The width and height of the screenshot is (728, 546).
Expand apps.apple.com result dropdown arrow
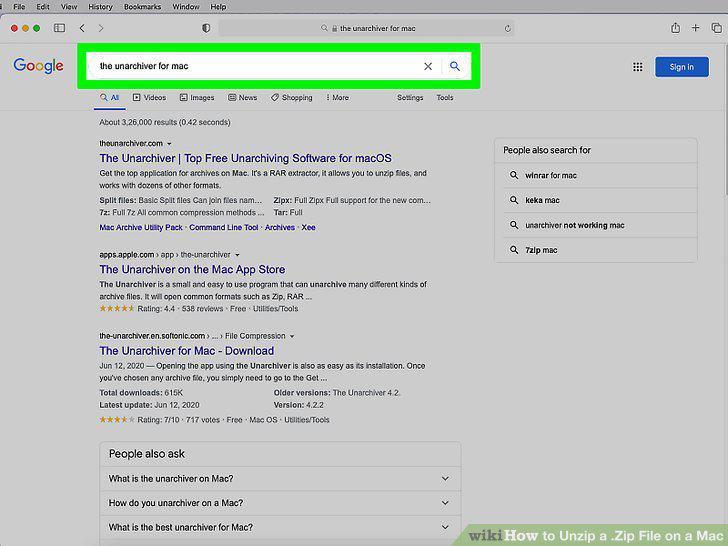[x=237, y=255]
